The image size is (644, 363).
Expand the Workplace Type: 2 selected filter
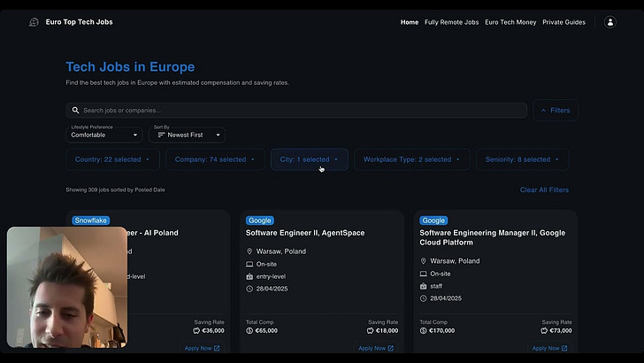tap(412, 159)
